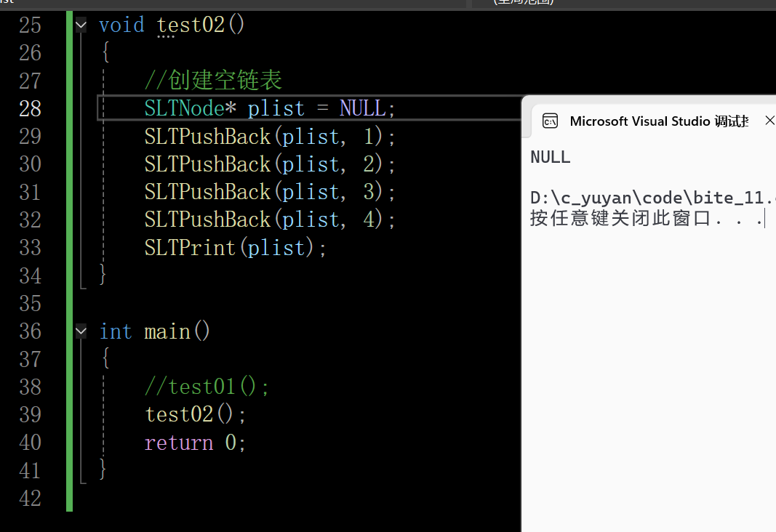
Task: Collapse the test02 function block
Action: (81, 24)
